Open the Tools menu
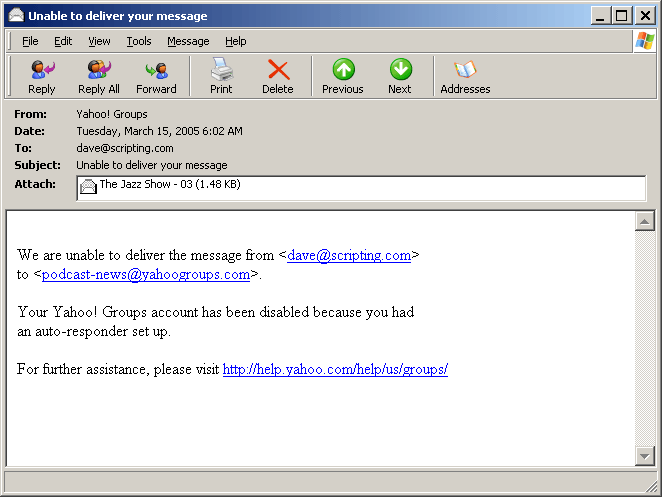This screenshot has height=497, width=662. [x=139, y=41]
